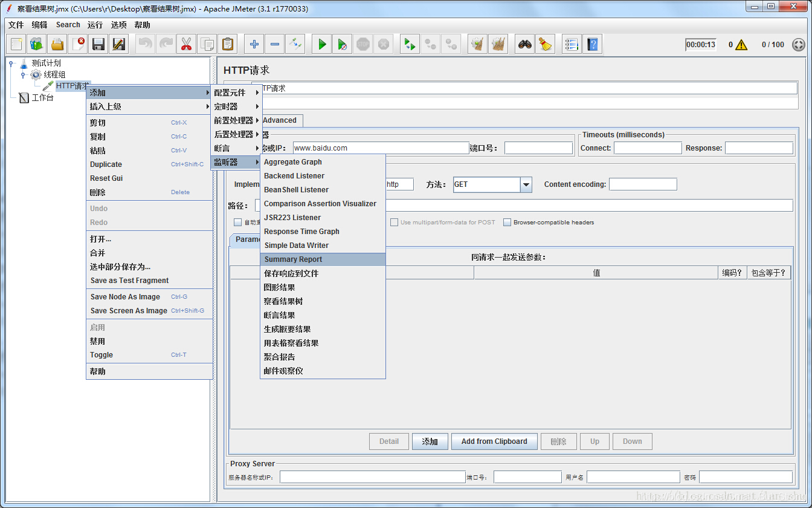The image size is (812, 508).
Task: Click the Cut scissors toolbar icon
Action: coord(187,44)
